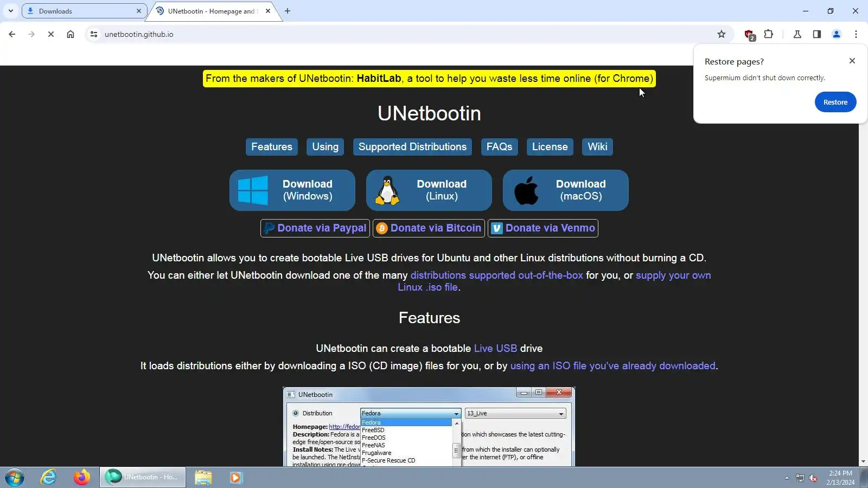Open the Using navigation link
Viewport: 868px width, 488px height.
(325, 147)
